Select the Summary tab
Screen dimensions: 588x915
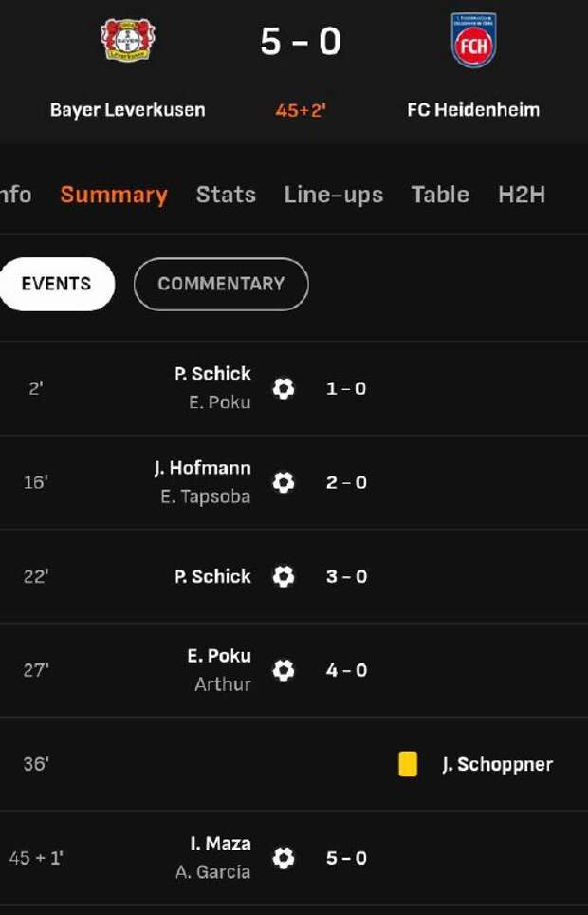coord(114,195)
